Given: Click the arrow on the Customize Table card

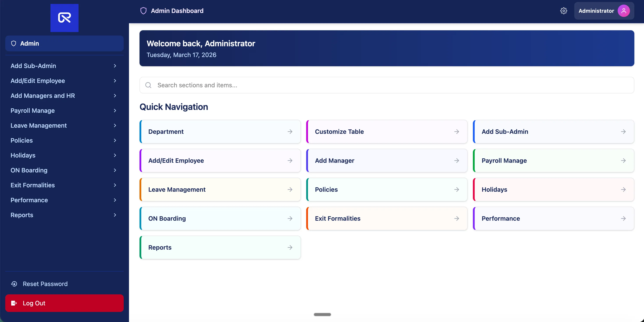Looking at the screenshot, I should coord(457,132).
